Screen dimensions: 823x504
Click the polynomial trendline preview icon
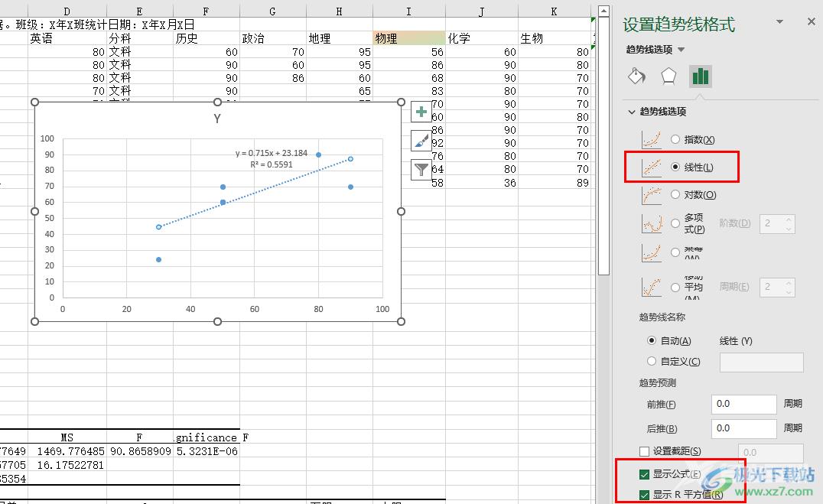coord(652,223)
